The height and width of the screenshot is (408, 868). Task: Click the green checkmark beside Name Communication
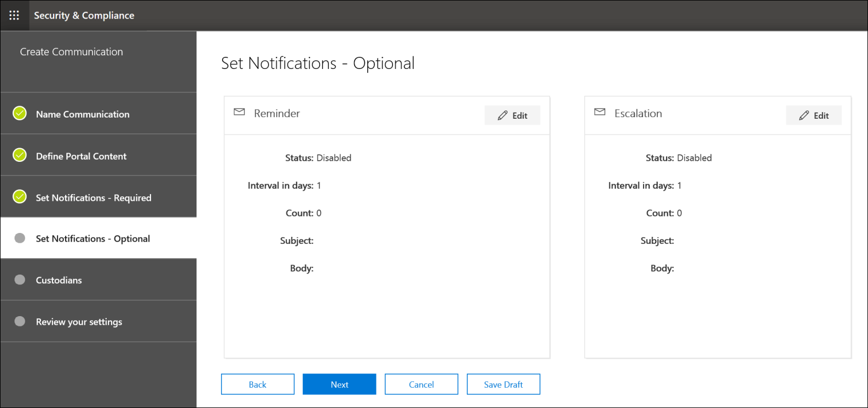click(x=20, y=113)
